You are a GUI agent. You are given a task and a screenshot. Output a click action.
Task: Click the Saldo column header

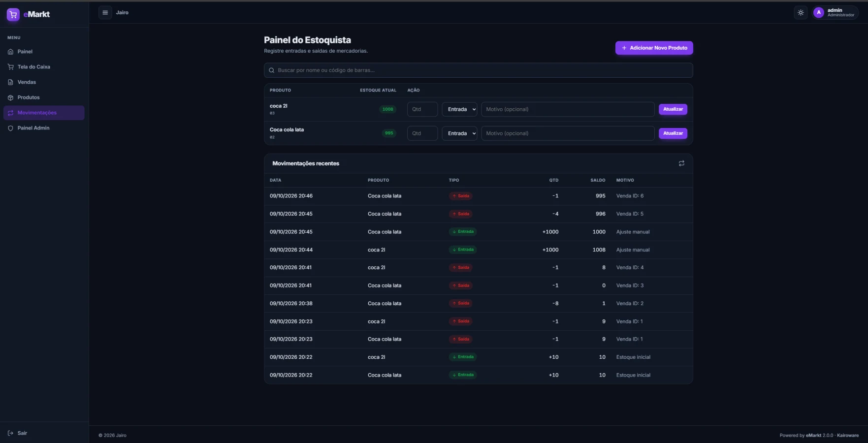(598, 180)
